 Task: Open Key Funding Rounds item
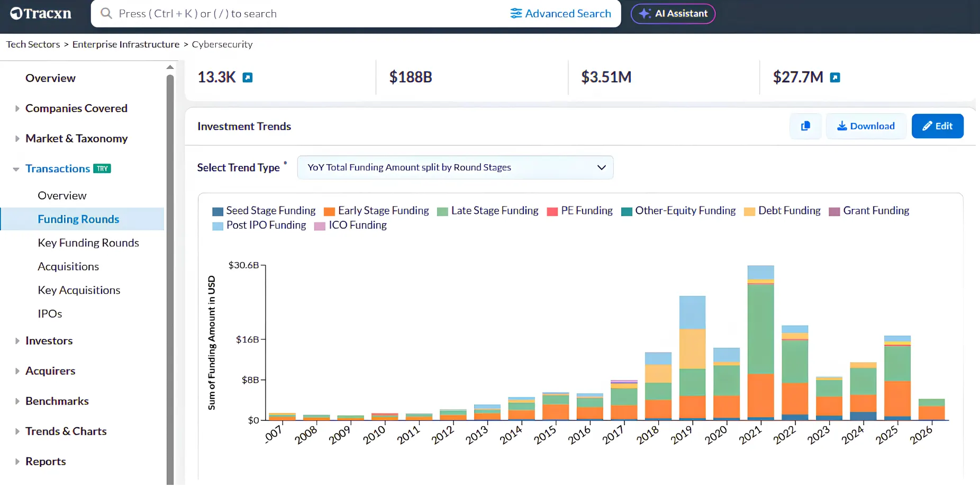tap(88, 243)
